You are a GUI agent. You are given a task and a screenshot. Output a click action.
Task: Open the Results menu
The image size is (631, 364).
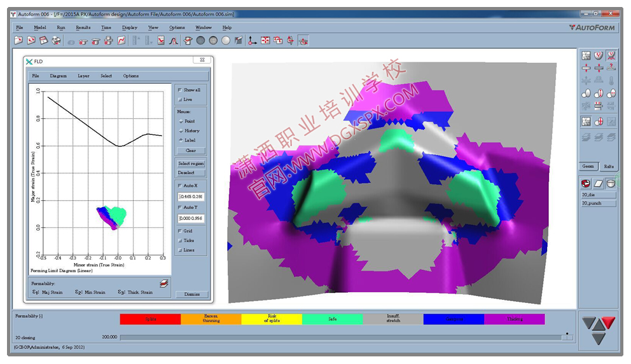(x=83, y=28)
